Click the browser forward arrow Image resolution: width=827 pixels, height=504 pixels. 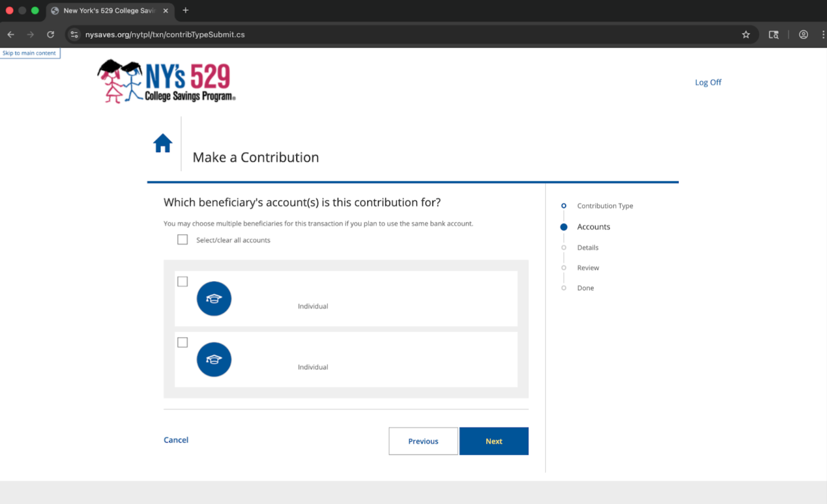point(30,34)
